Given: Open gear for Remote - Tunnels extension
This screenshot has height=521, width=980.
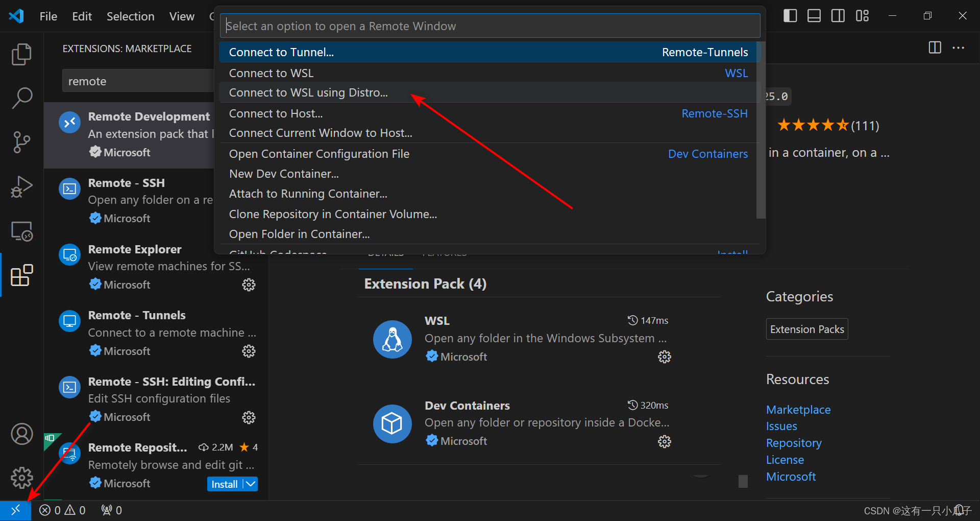Looking at the screenshot, I should point(249,351).
